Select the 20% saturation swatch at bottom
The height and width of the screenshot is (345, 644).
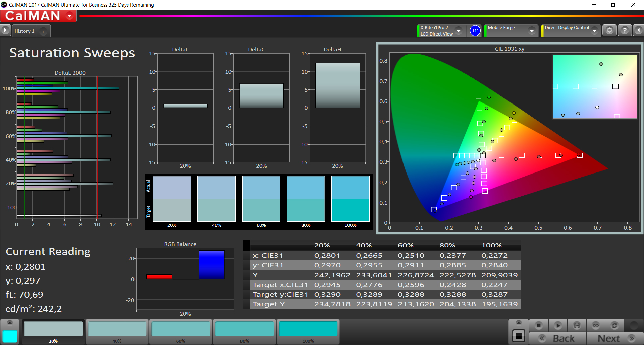point(53,332)
